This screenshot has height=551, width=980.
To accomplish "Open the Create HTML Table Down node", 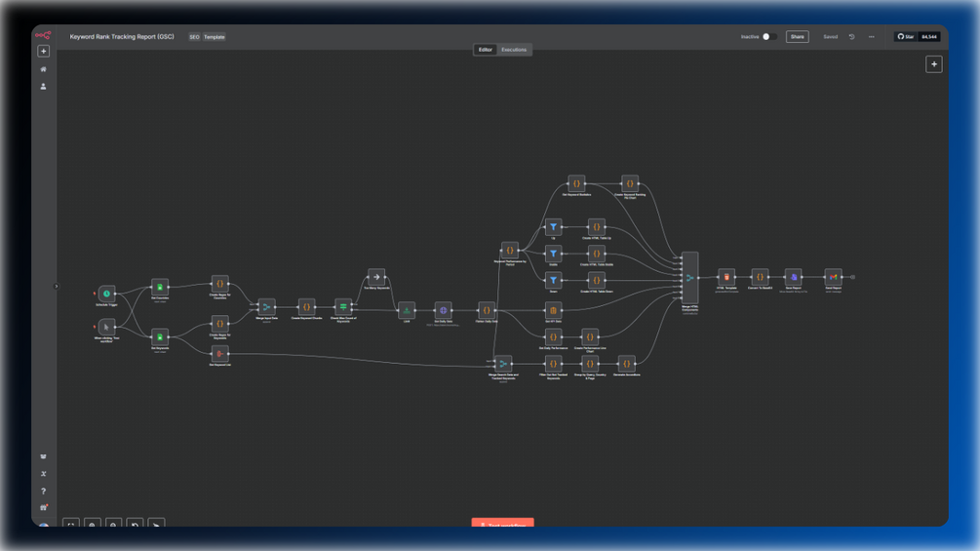I will (596, 281).
